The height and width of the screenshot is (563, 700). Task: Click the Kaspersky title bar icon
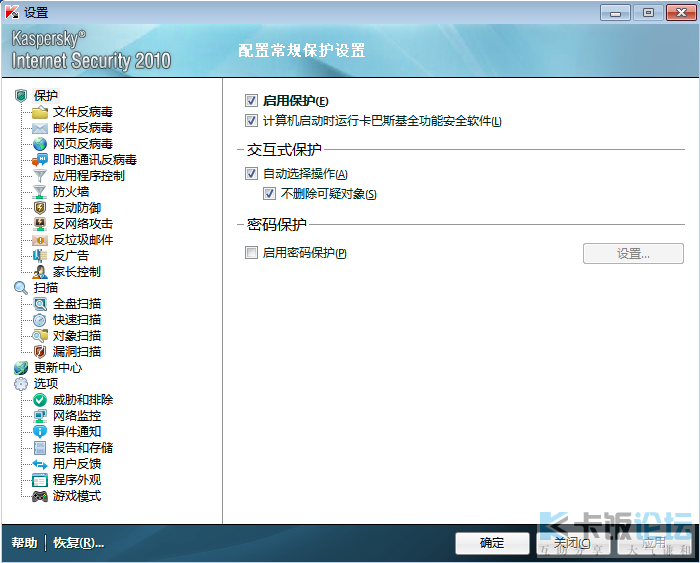pos(12,13)
